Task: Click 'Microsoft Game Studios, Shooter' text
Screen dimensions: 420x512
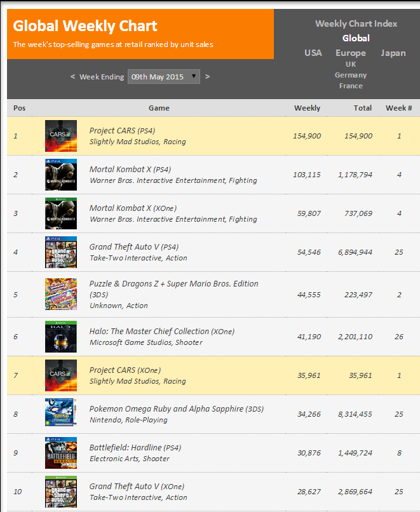Action: pos(146,342)
